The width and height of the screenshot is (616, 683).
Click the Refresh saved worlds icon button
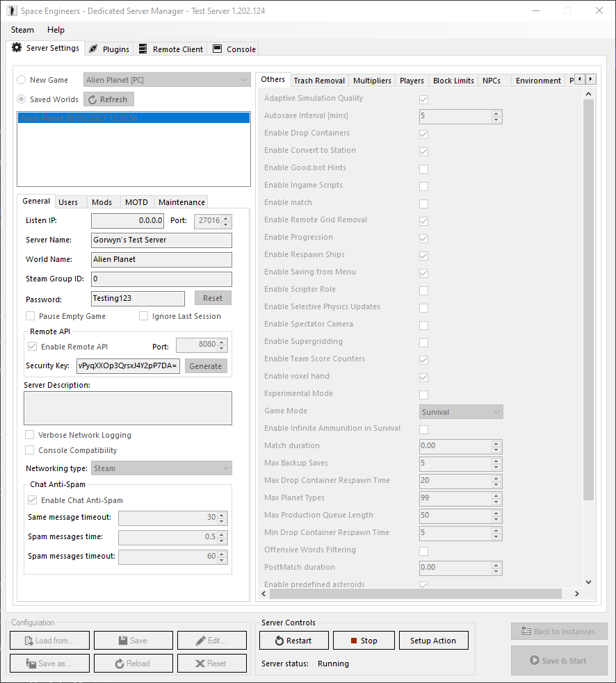108,99
